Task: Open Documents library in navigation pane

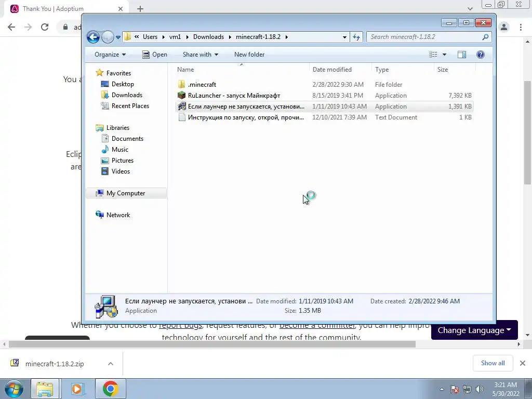Action: [127, 138]
